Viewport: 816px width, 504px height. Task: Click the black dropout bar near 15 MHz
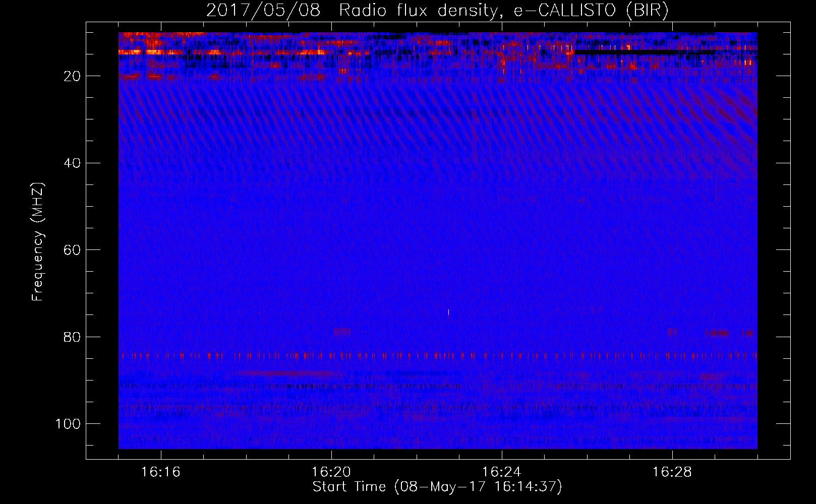point(645,52)
